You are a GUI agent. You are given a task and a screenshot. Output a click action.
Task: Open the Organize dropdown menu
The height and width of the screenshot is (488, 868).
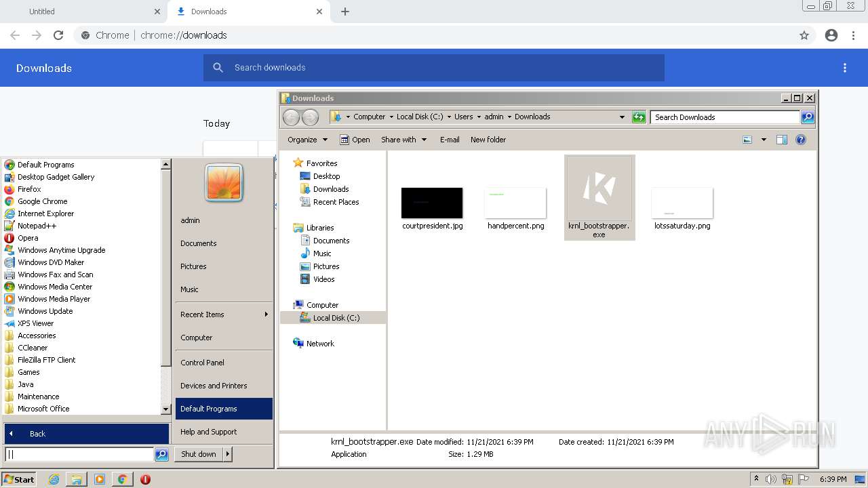pyautogui.click(x=307, y=140)
